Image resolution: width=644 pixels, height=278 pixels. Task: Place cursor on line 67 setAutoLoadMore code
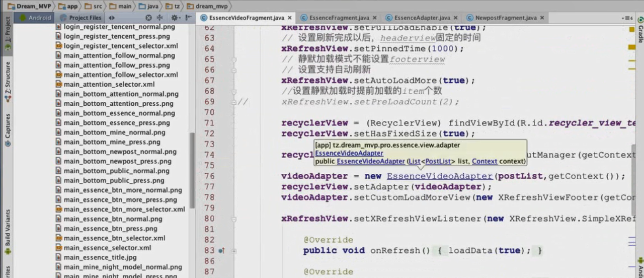tap(378, 81)
